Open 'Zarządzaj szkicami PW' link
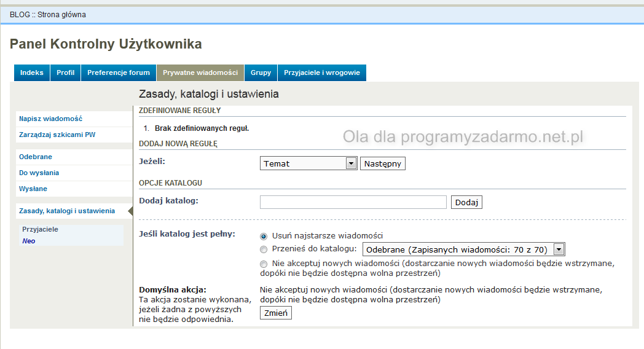 tap(57, 135)
